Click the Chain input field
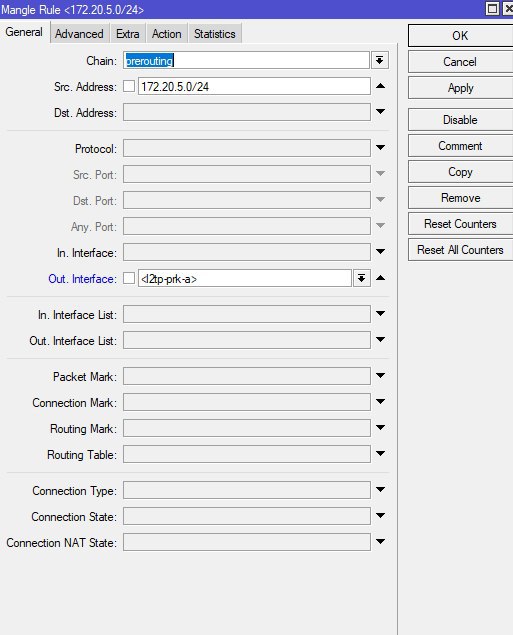The image size is (513, 635). [x=246, y=60]
